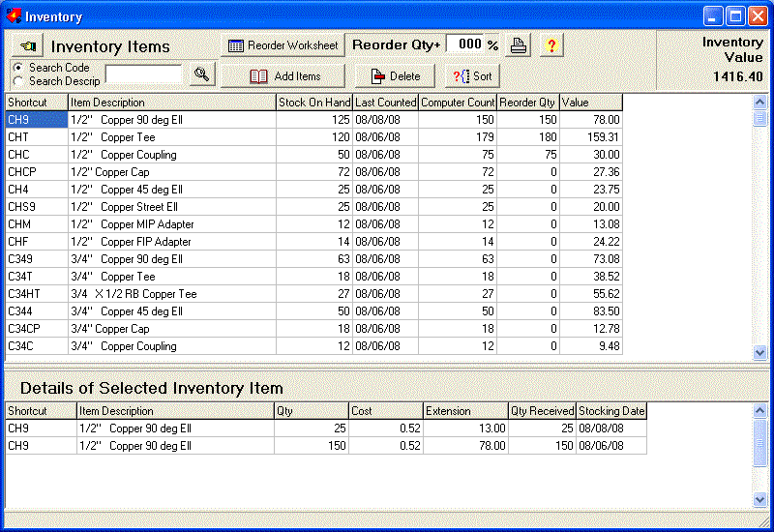The image size is (774, 532).
Task: Click the Last Counted column header
Action: (x=385, y=103)
